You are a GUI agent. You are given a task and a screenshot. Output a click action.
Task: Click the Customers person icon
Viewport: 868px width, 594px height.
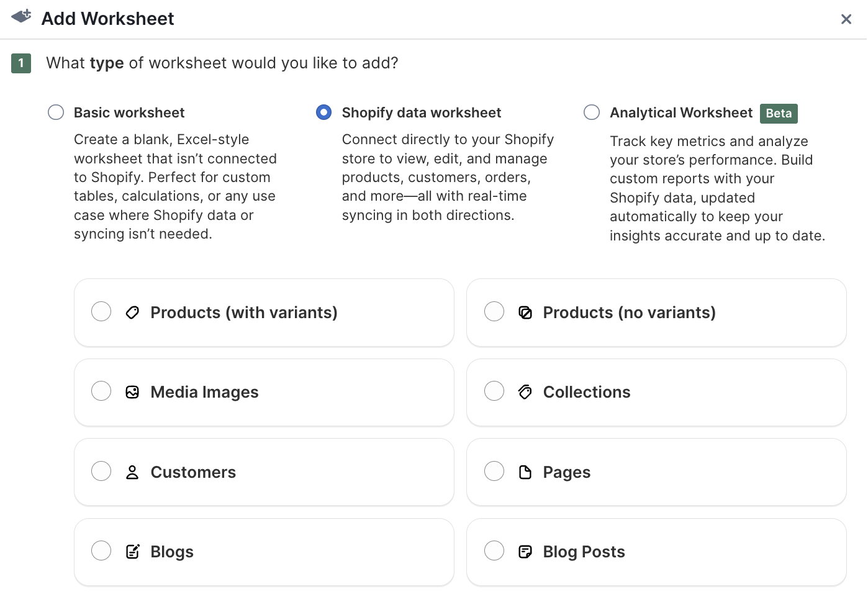132,472
